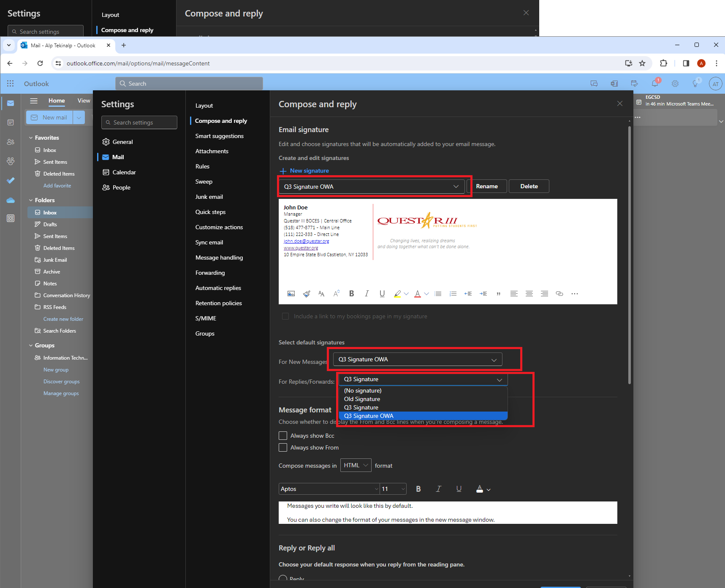The height and width of the screenshot is (588, 725).
Task: Open notifications bell in Outlook header
Action: tap(655, 84)
